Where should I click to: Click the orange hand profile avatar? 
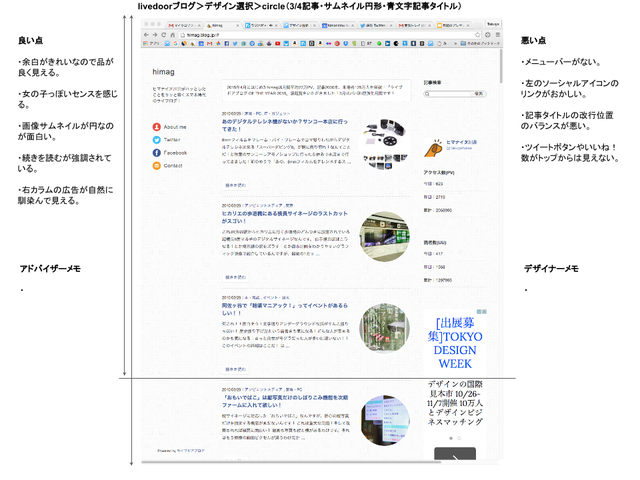pyautogui.click(x=433, y=149)
